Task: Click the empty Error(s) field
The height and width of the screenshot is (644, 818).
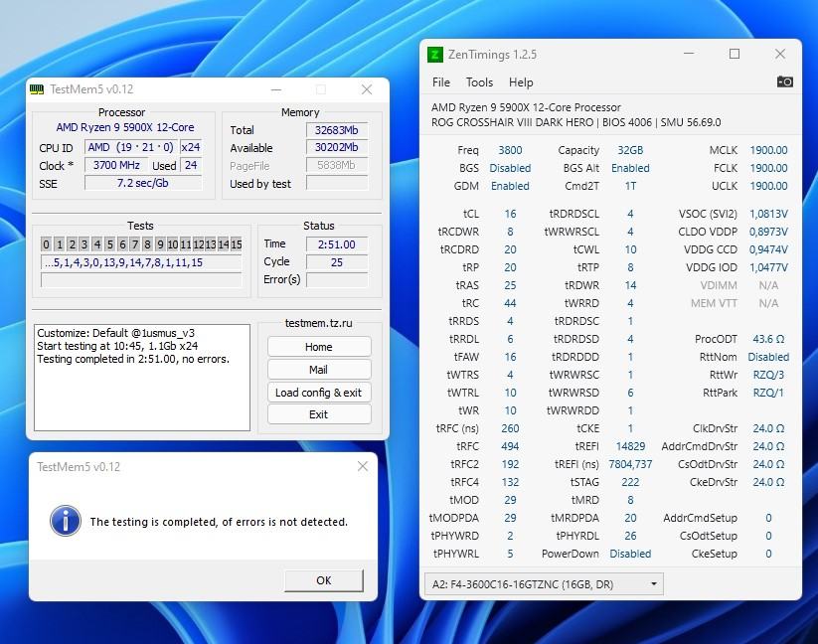Action: tap(337, 279)
